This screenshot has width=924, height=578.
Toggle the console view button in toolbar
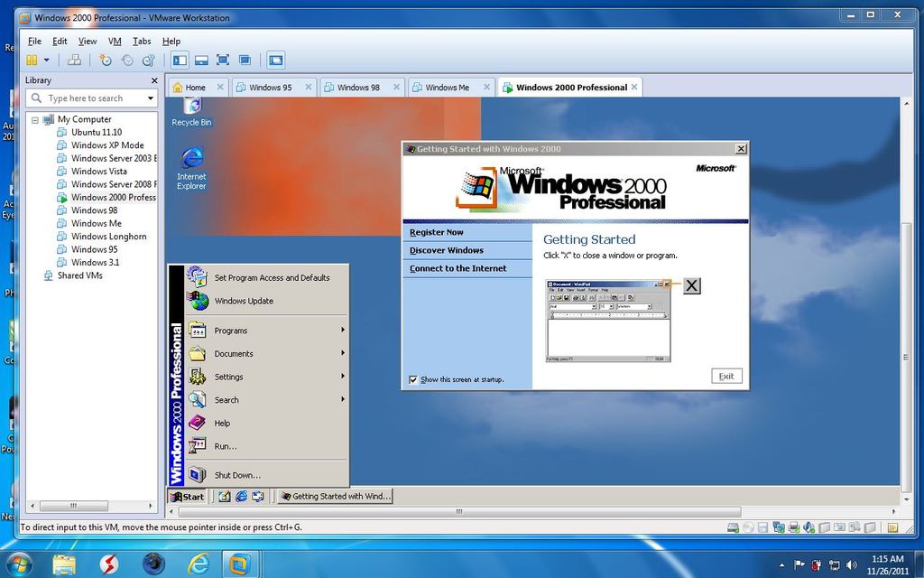[275, 61]
